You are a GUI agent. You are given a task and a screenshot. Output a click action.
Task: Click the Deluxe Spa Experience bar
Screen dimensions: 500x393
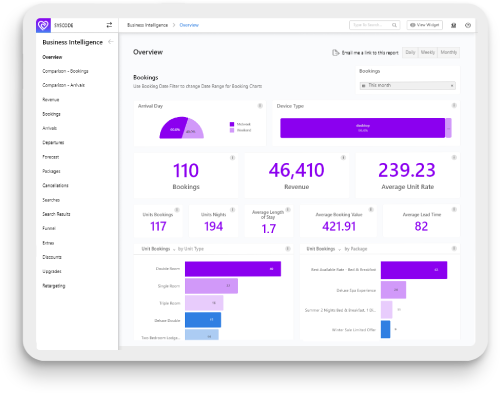click(393, 290)
